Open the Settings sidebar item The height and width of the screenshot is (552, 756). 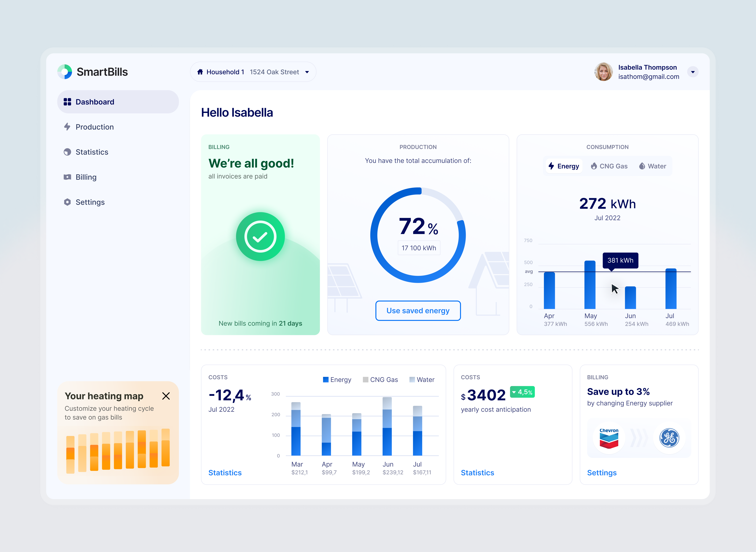118,202
